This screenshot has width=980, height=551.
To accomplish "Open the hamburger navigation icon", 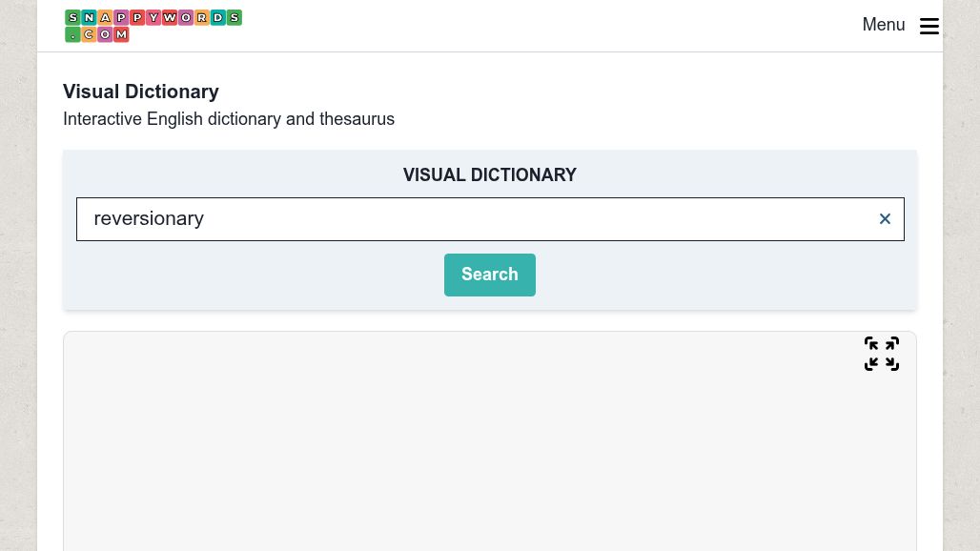I will [x=929, y=26].
